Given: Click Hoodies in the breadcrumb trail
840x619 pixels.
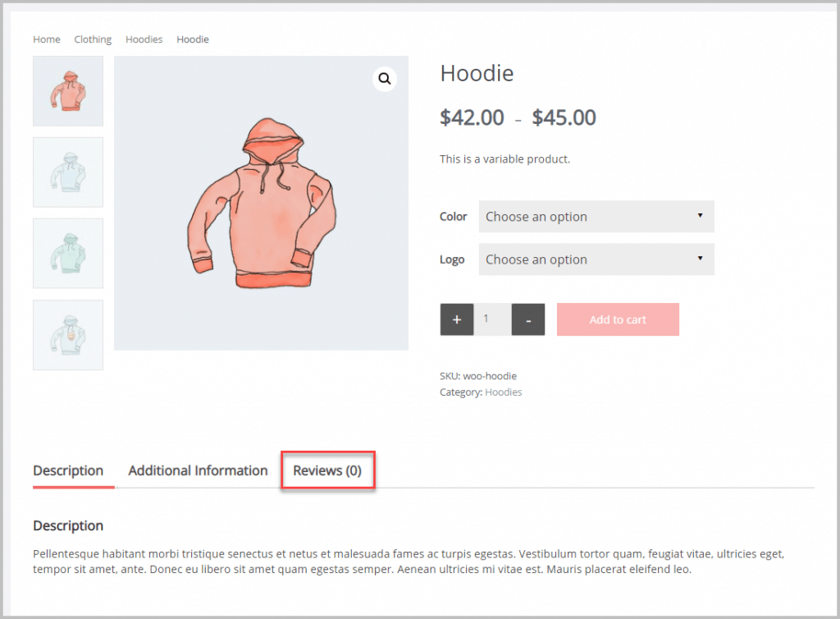Looking at the screenshot, I should point(144,39).
